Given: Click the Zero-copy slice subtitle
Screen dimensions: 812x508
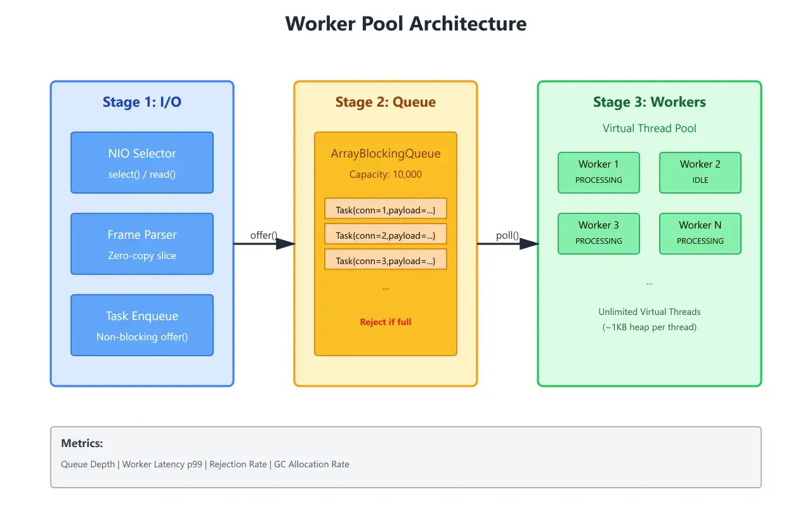Looking at the screenshot, I should [142, 255].
